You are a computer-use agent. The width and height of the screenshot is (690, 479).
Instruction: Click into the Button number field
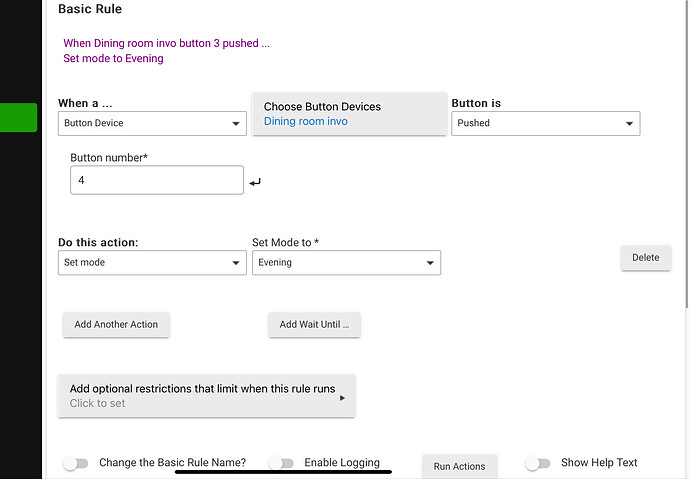coord(157,180)
